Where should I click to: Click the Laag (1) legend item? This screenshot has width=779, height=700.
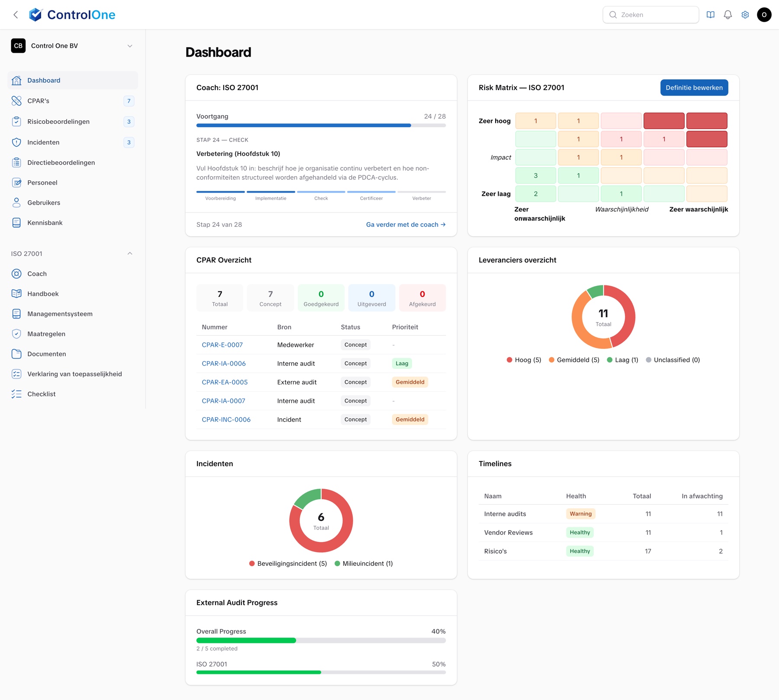[622, 360]
